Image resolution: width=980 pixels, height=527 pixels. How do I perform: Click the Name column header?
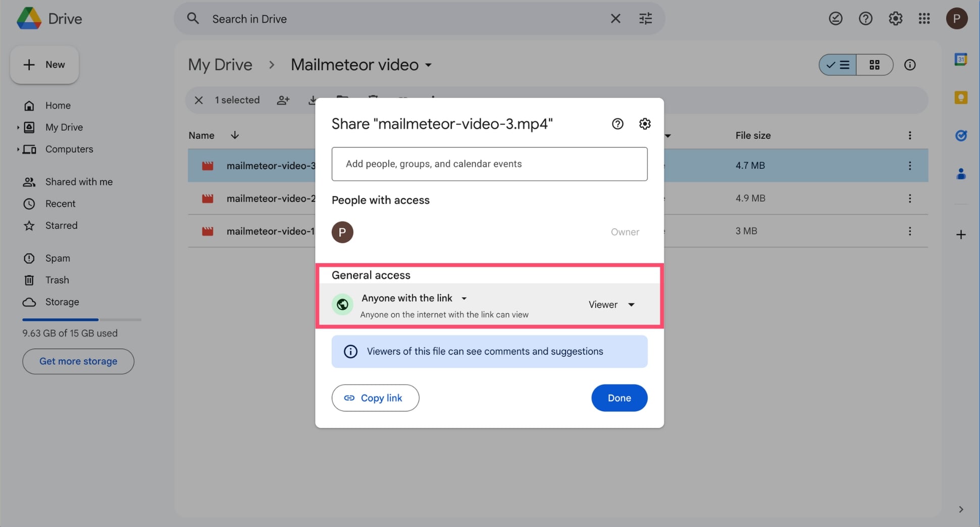tap(201, 135)
